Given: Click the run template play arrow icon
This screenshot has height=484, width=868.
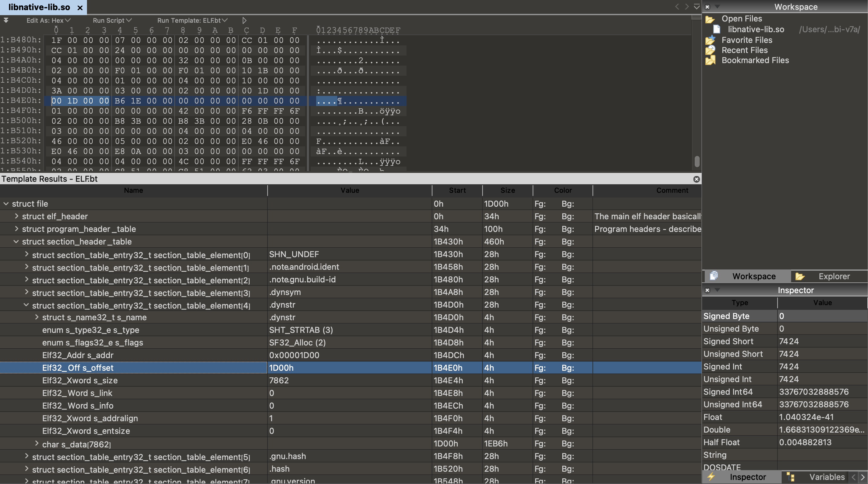Looking at the screenshot, I should tap(244, 21).
